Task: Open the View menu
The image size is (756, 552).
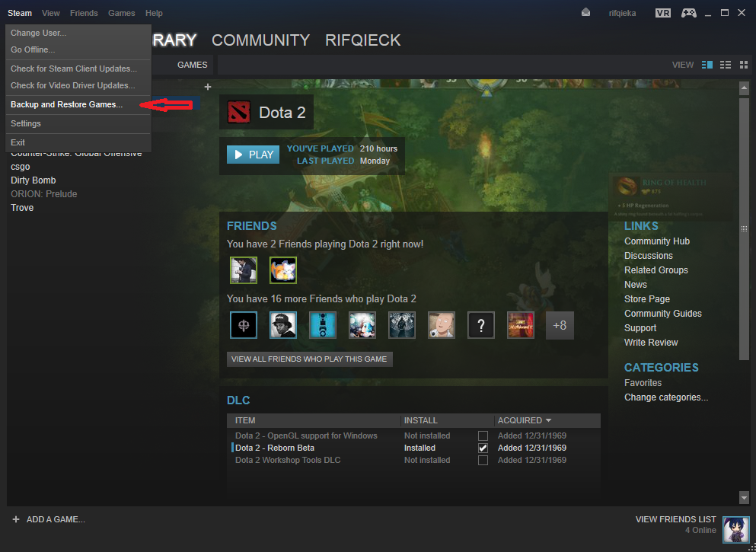Action: [50, 13]
